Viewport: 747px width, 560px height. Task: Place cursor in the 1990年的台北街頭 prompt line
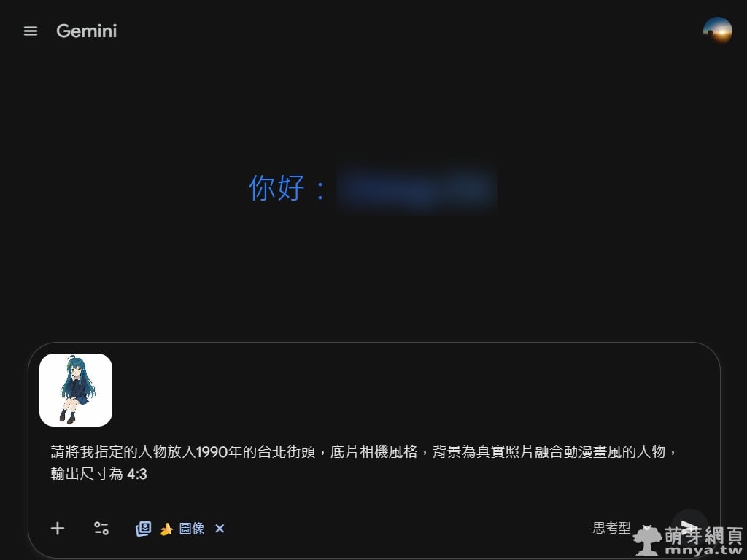[363, 451]
